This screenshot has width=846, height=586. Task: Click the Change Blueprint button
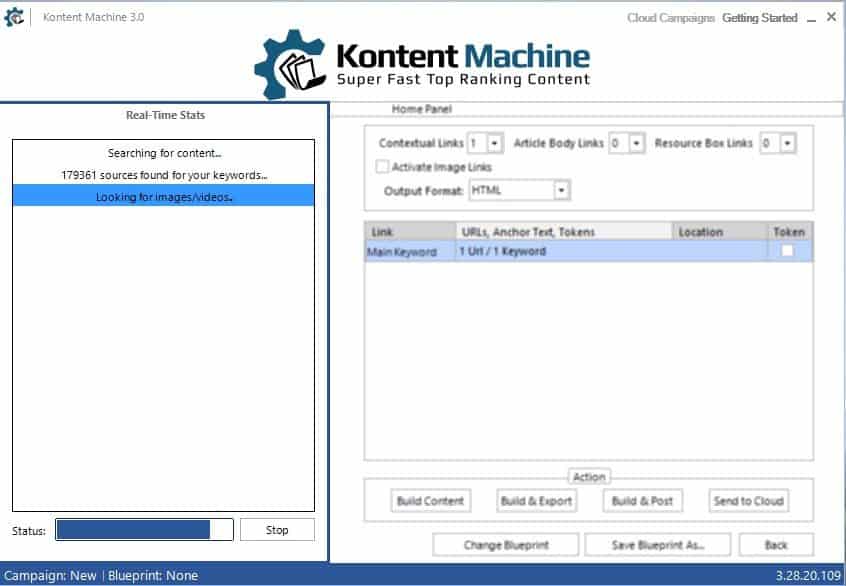coord(506,545)
